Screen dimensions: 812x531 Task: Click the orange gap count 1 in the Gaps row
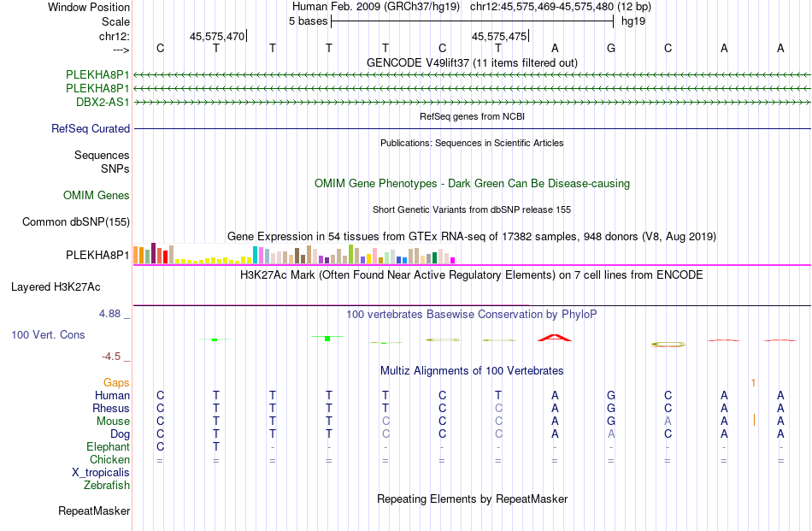(x=753, y=383)
